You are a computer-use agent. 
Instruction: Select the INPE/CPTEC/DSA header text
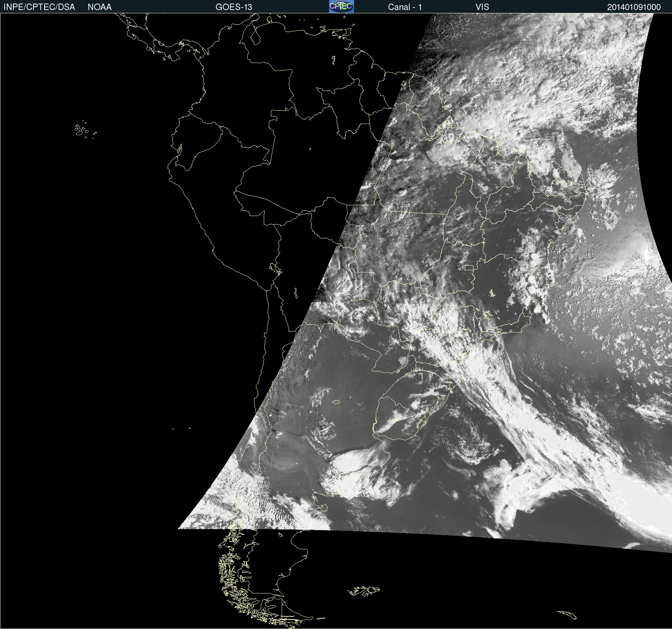coord(39,7)
